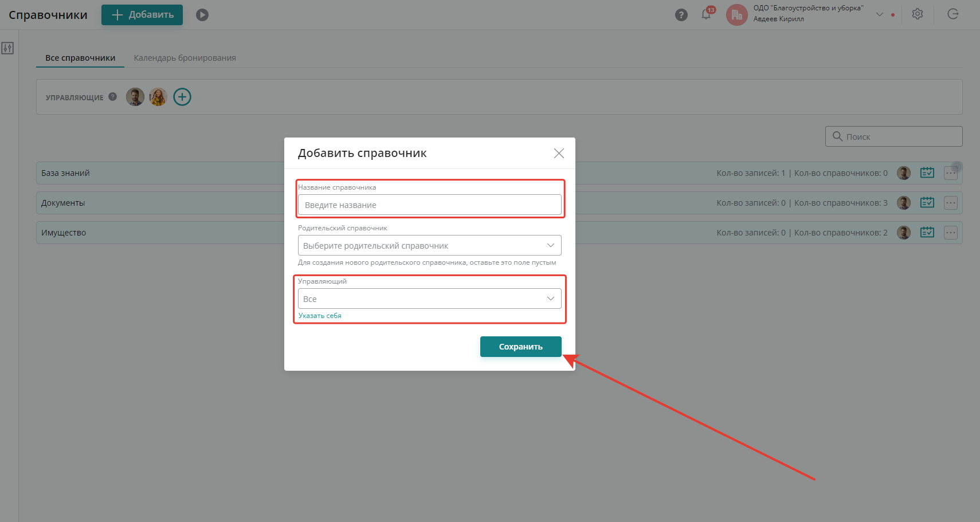Open the Документы directory row

click(x=499, y=203)
